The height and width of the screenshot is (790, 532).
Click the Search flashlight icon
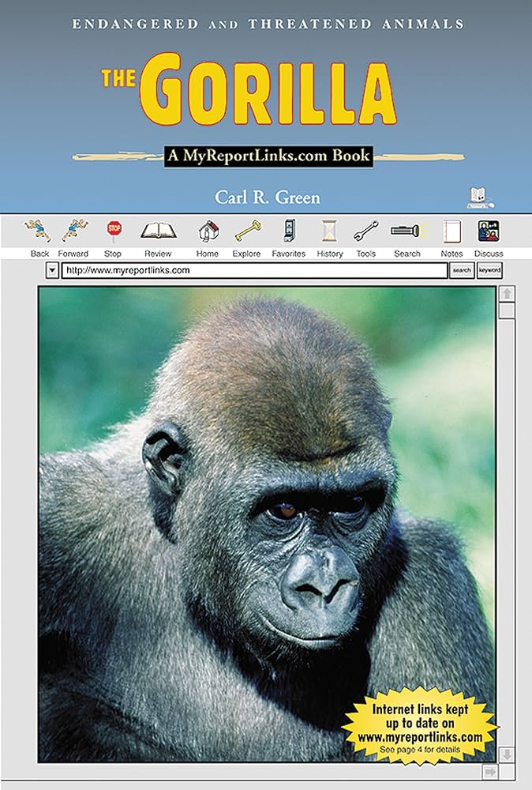409,231
